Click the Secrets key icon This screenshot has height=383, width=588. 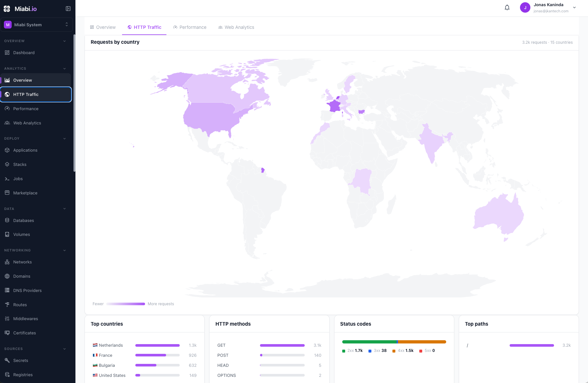tap(7, 360)
